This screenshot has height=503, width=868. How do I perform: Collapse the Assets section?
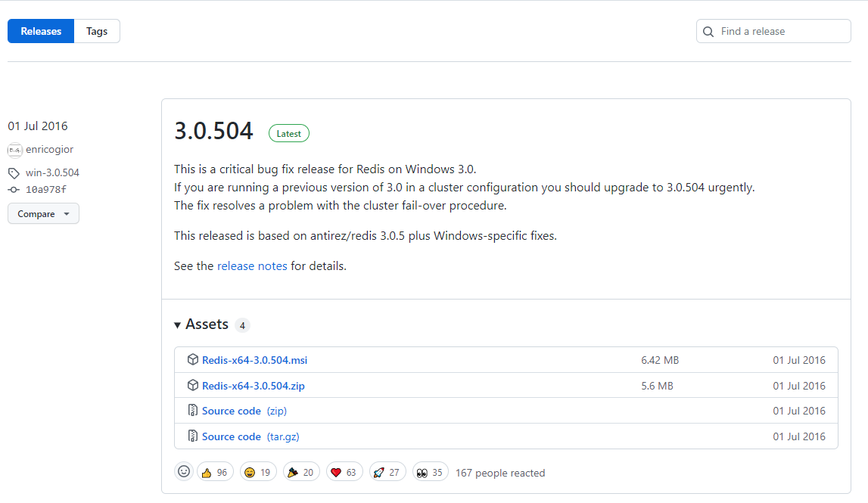pos(201,324)
